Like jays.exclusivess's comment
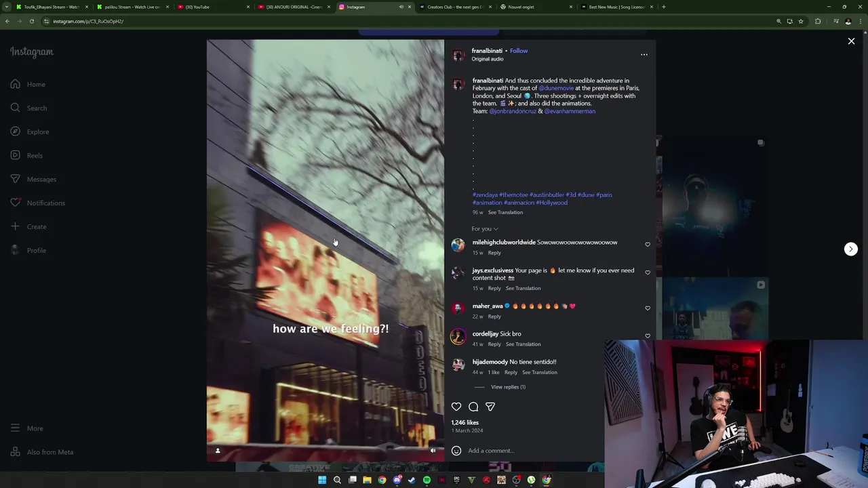This screenshot has height=488, width=868. point(648,272)
